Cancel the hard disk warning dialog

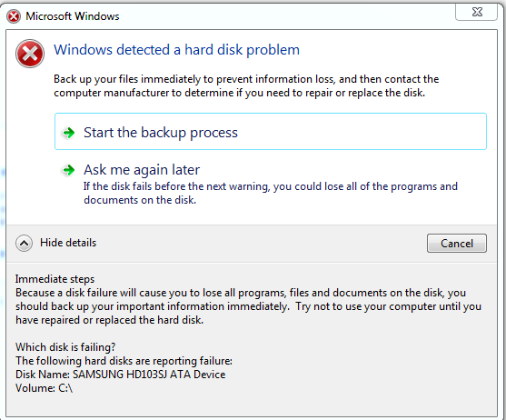pos(457,243)
